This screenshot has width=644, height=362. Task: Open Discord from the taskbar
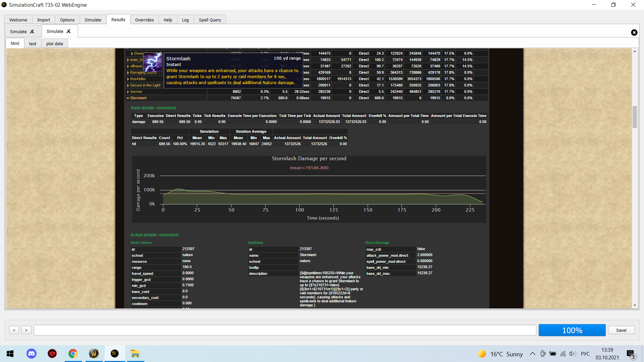click(x=32, y=354)
